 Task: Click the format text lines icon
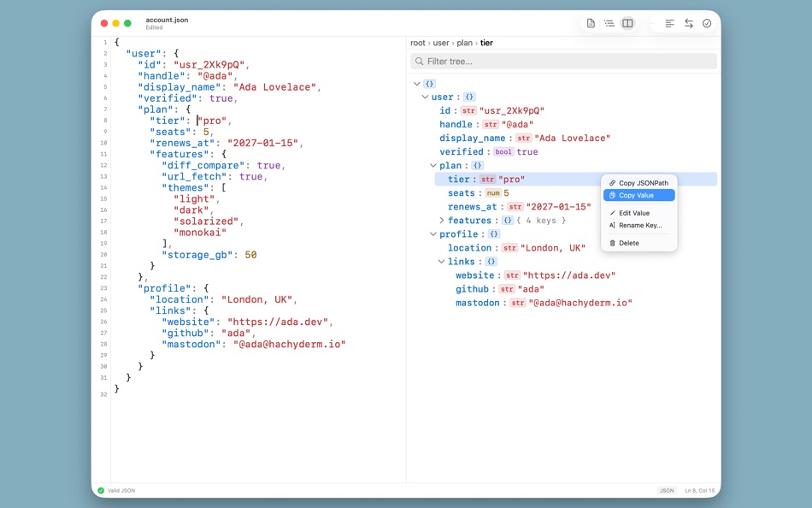click(x=669, y=23)
